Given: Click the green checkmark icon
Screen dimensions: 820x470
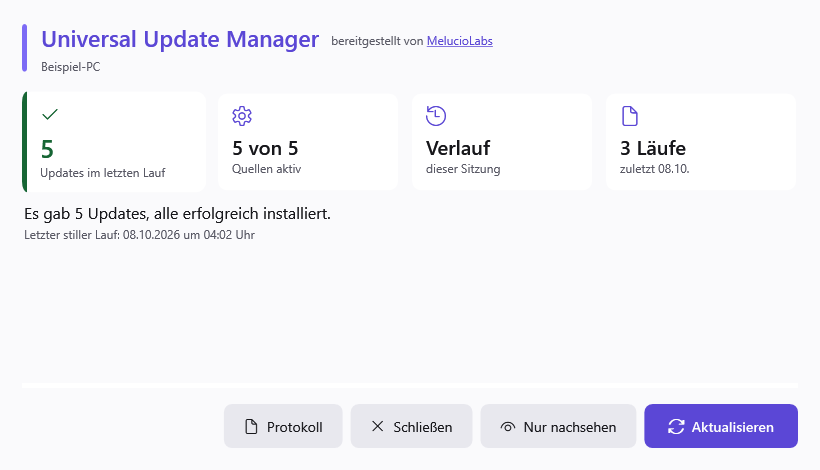Looking at the screenshot, I should click(50, 114).
